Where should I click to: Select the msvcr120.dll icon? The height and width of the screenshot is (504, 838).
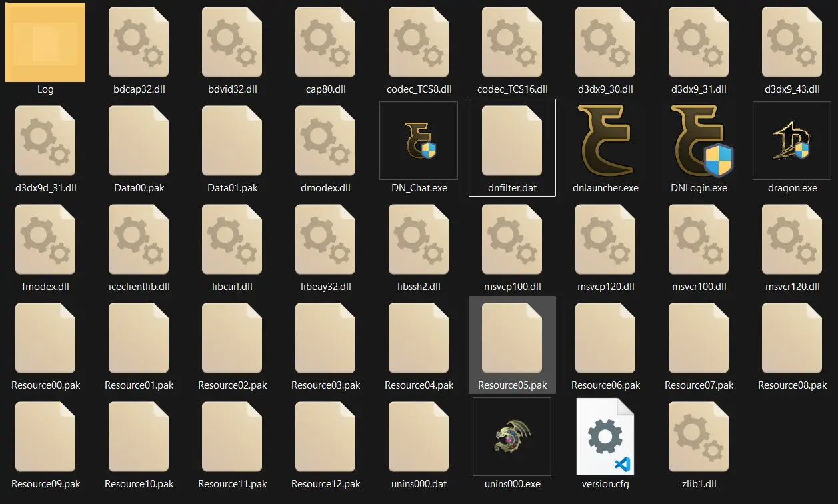click(x=792, y=240)
